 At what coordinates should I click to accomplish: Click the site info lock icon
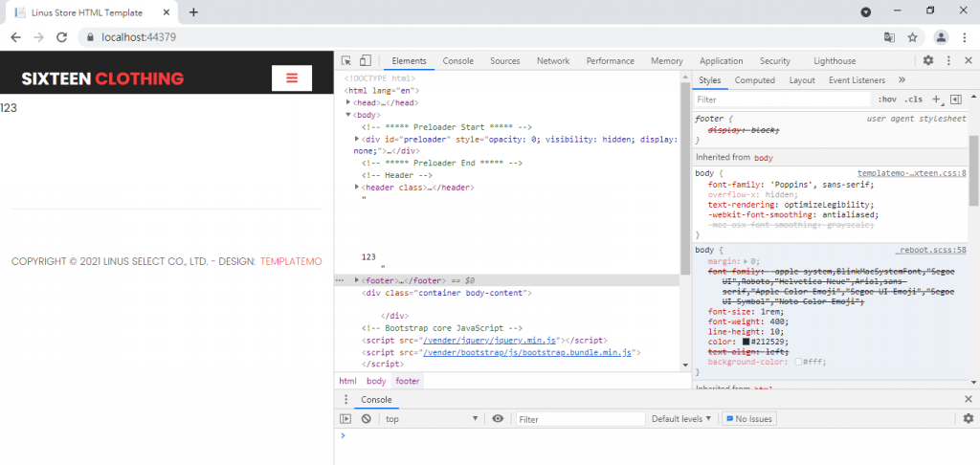pos(90,37)
